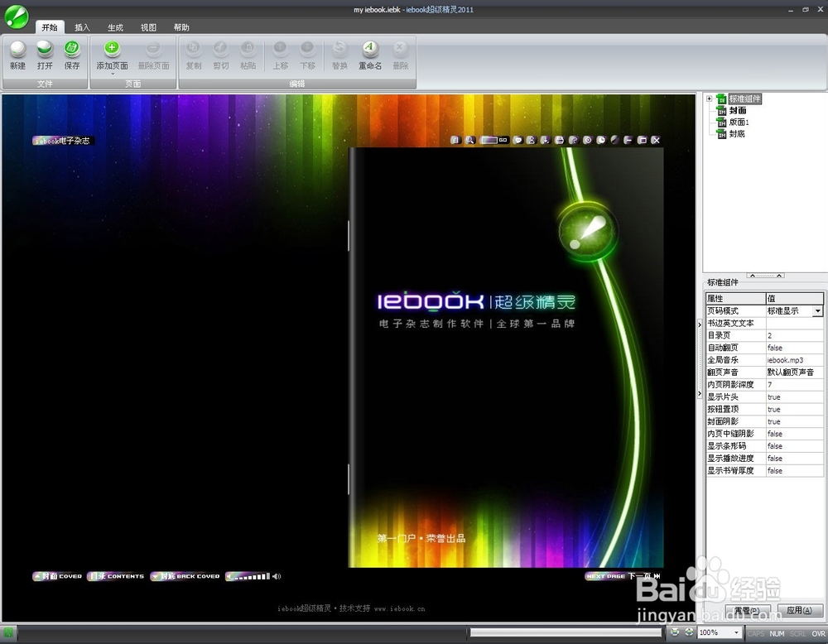Click the Open (打开) file icon
The height and width of the screenshot is (644, 828).
[x=45, y=50]
